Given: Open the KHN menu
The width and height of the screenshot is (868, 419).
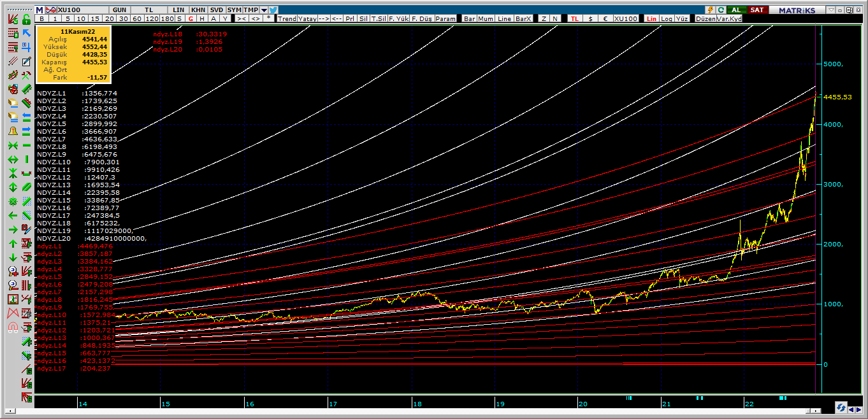Looking at the screenshot, I should [x=198, y=10].
